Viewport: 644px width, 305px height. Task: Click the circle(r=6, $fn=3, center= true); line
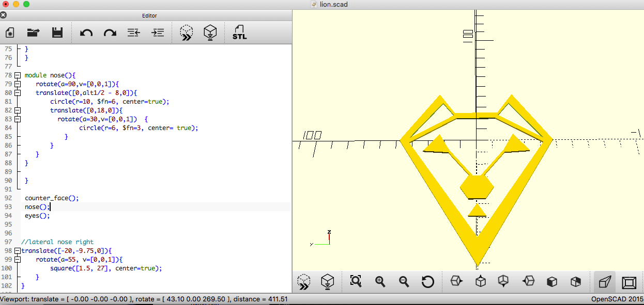[139, 128]
